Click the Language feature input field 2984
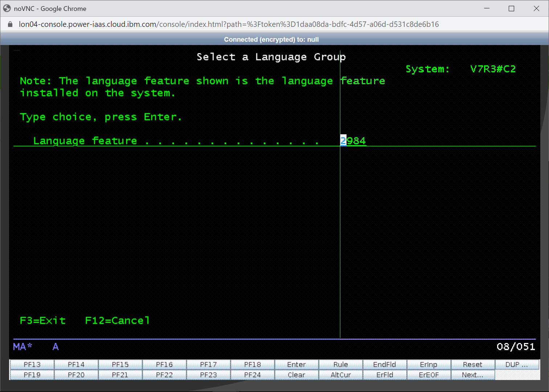Image resolution: width=549 pixels, height=392 pixels. coord(353,140)
